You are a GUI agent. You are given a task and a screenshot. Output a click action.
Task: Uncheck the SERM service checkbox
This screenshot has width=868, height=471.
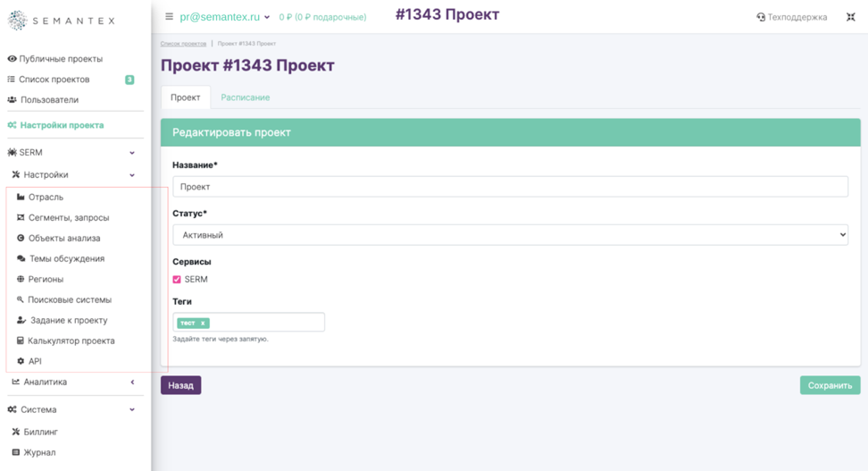pos(177,279)
